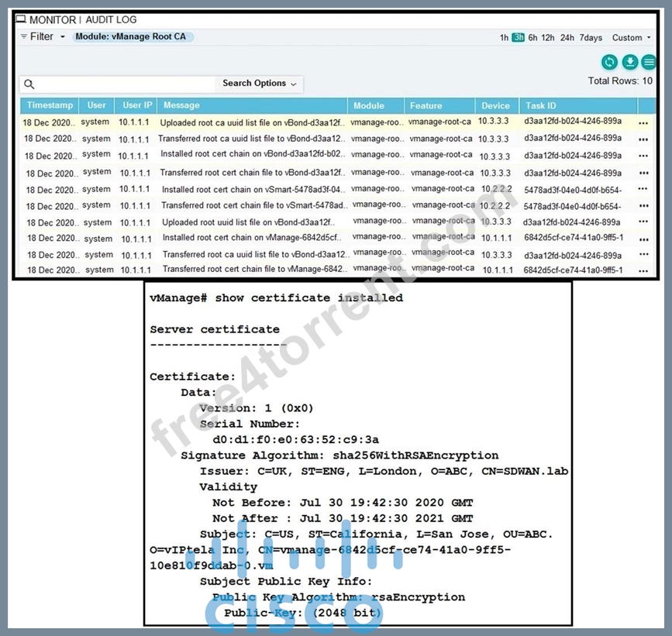
Task: Open more actions for 'Transferred root cert chain file to vManage' row
Action: pyautogui.click(x=643, y=270)
